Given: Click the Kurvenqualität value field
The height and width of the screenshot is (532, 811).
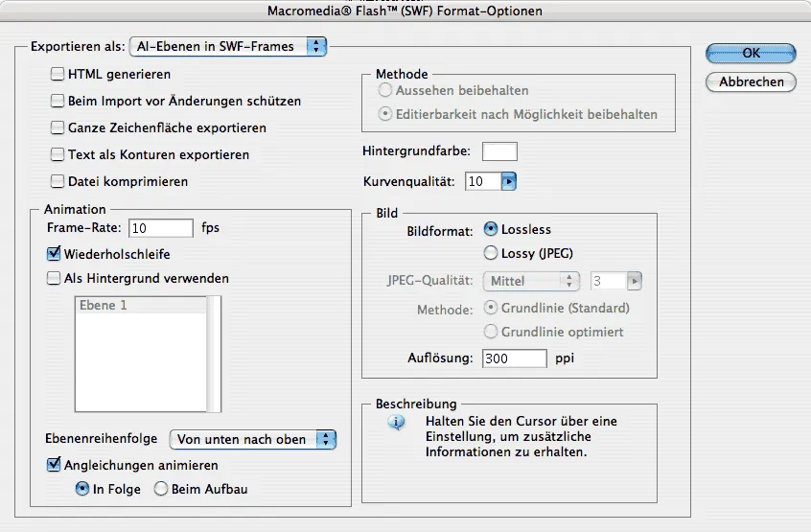Looking at the screenshot, I should 482,181.
